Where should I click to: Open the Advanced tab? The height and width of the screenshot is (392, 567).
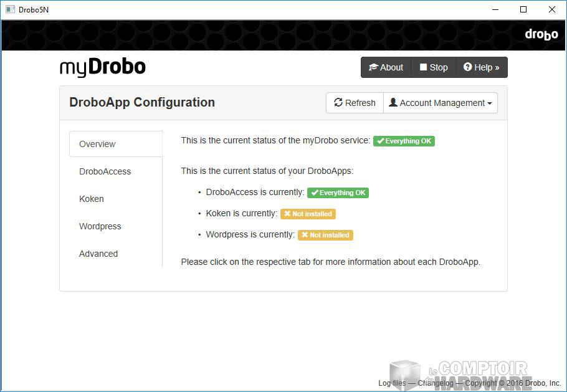click(98, 254)
